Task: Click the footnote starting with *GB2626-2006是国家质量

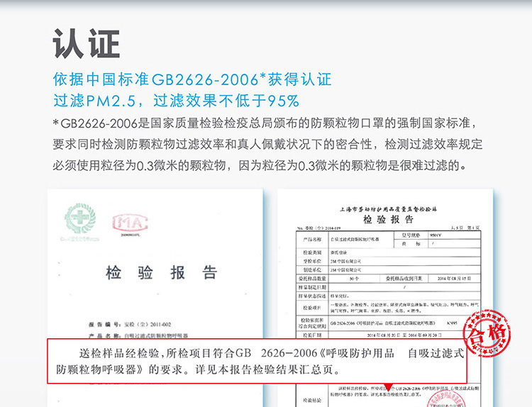Action: pos(267,145)
